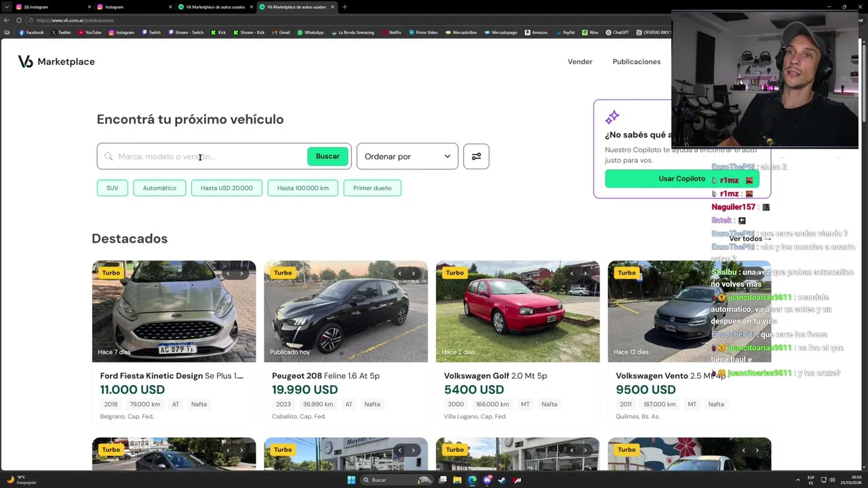Open Steam from taskbar
The width and height of the screenshot is (868, 488).
tap(502, 480)
